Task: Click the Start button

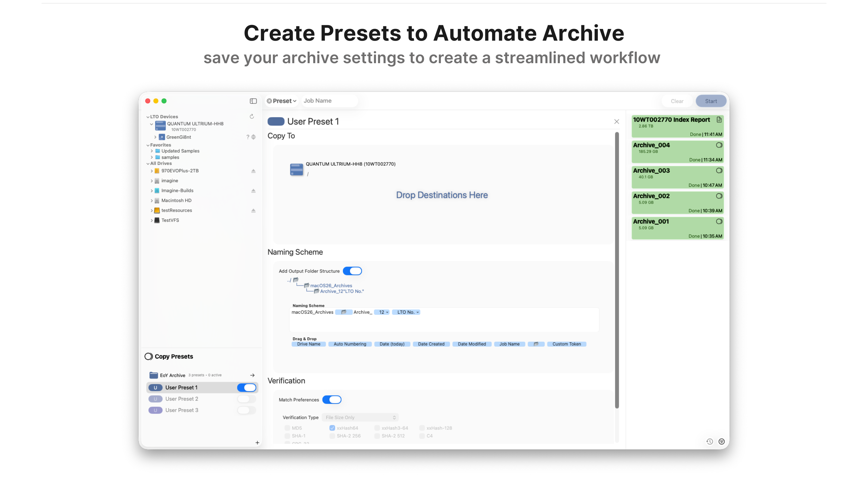Action: point(711,101)
